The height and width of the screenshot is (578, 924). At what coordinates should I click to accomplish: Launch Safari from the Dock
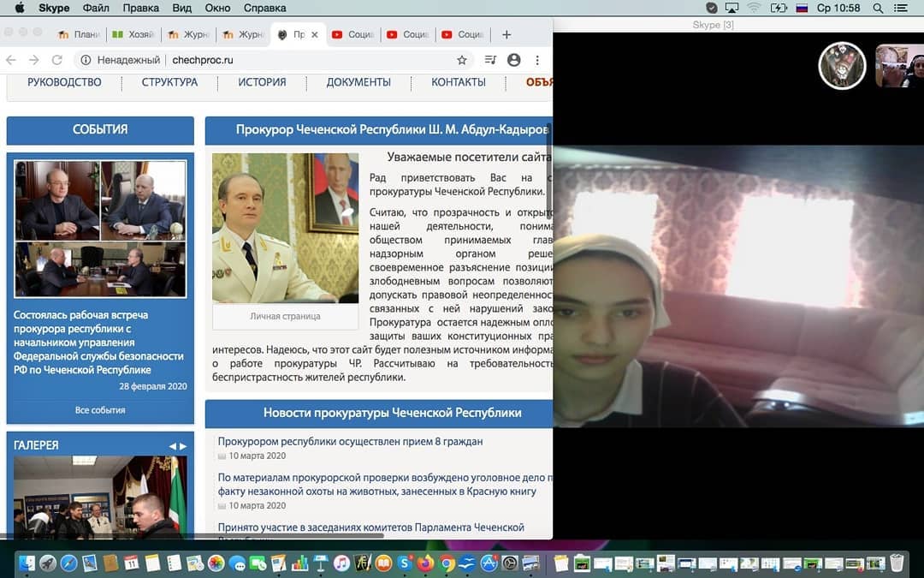click(68, 563)
